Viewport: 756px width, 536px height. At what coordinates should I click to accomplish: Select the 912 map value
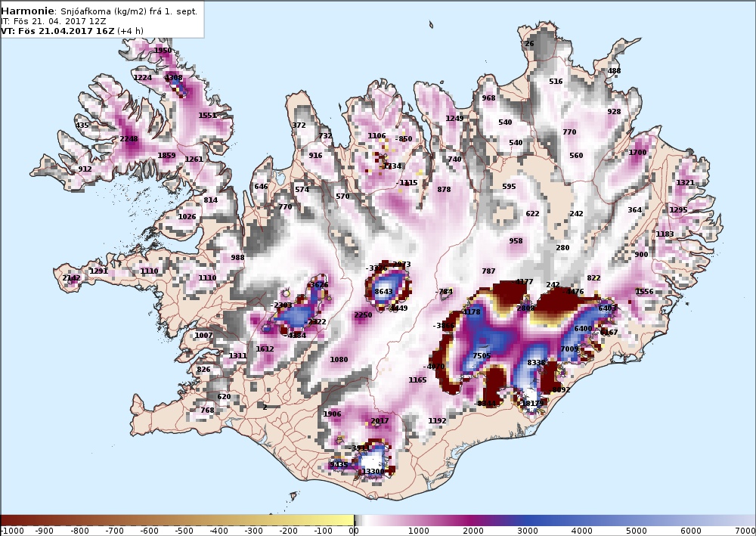[85, 169]
